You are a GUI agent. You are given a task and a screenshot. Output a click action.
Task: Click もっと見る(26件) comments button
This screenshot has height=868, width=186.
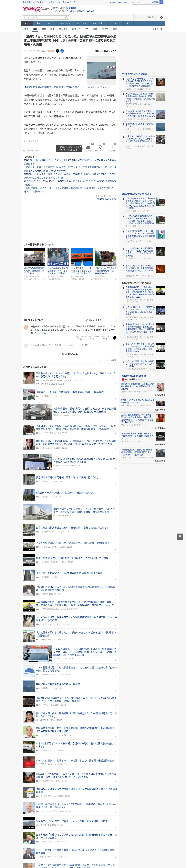tap(70, 354)
